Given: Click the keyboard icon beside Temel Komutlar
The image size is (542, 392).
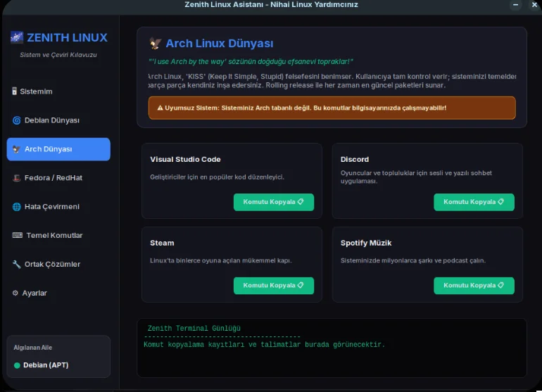Looking at the screenshot, I should click(x=18, y=235).
